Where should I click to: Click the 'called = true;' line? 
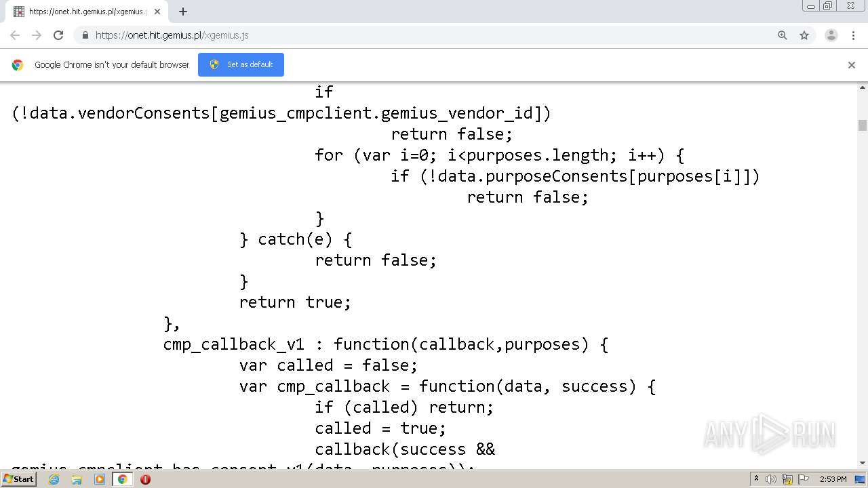click(380, 428)
